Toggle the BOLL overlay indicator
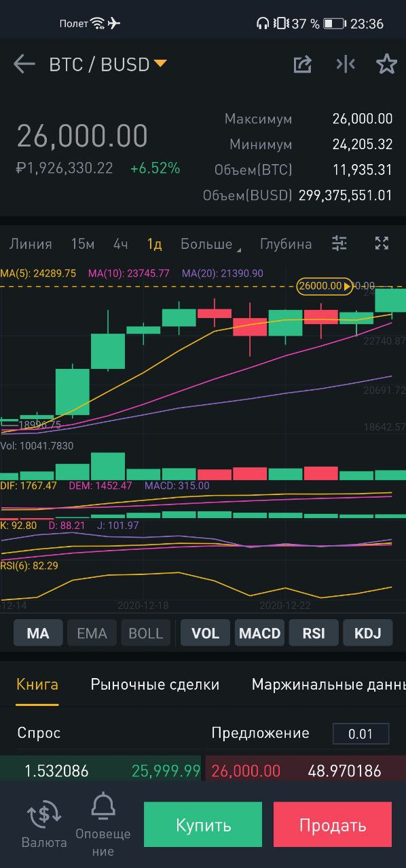 146,633
